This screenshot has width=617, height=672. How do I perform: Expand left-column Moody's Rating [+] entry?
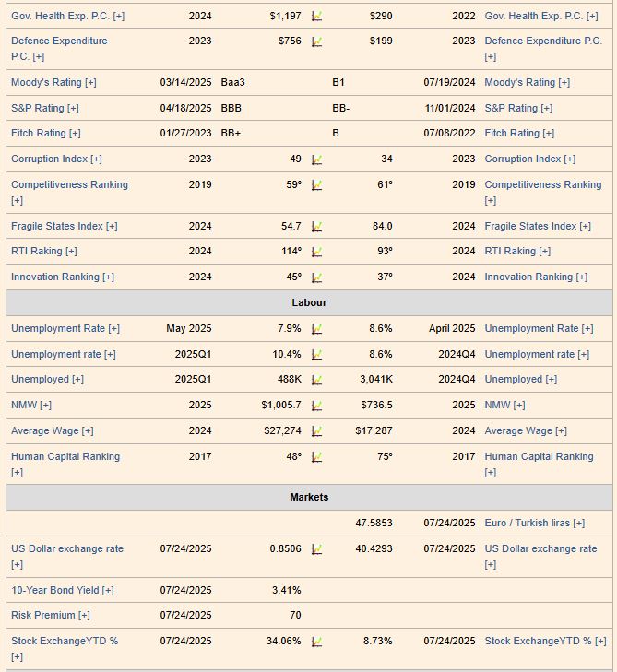coord(53,83)
